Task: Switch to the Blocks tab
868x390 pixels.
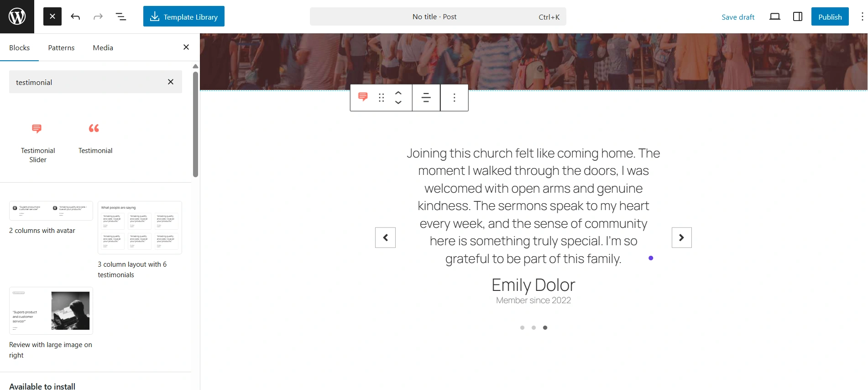Action: click(20, 47)
